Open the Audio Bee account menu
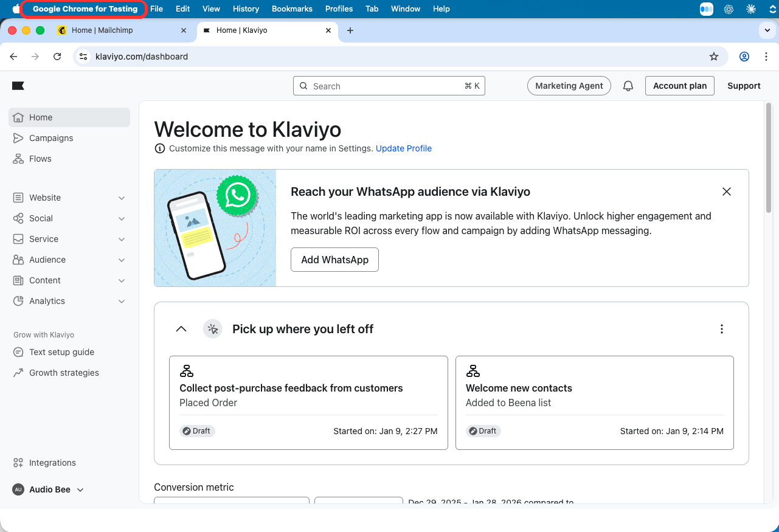The image size is (779, 532). [x=47, y=489]
